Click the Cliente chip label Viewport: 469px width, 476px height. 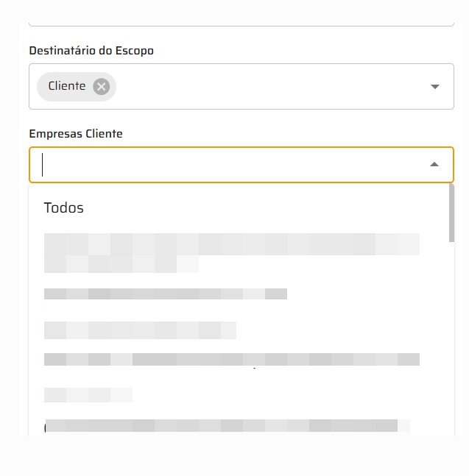pos(67,86)
